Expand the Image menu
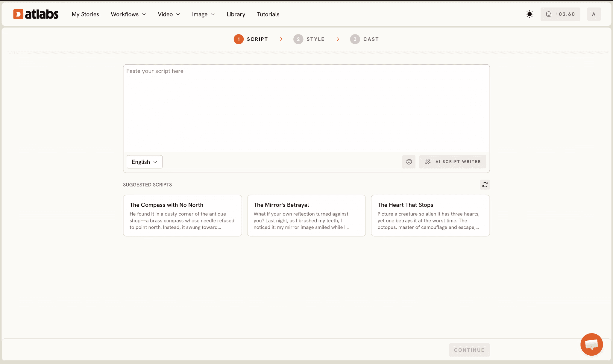Viewport: 613px width, 364px height. [x=203, y=14]
